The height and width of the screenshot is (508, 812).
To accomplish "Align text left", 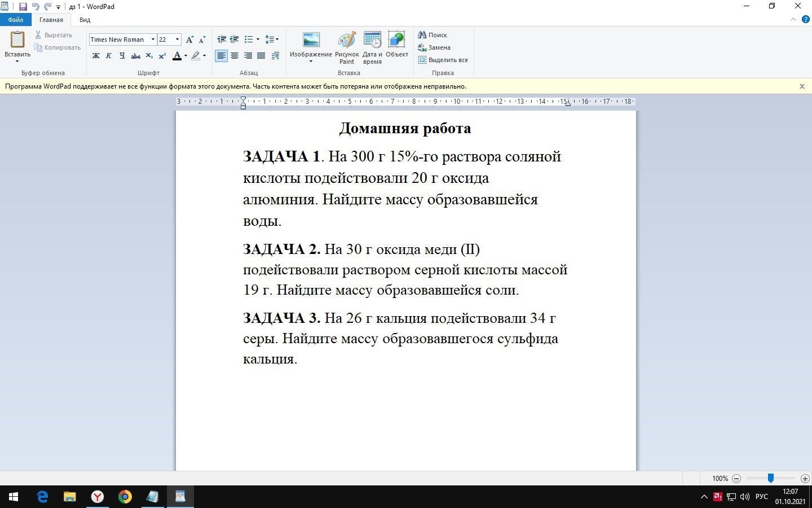I will 222,55.
